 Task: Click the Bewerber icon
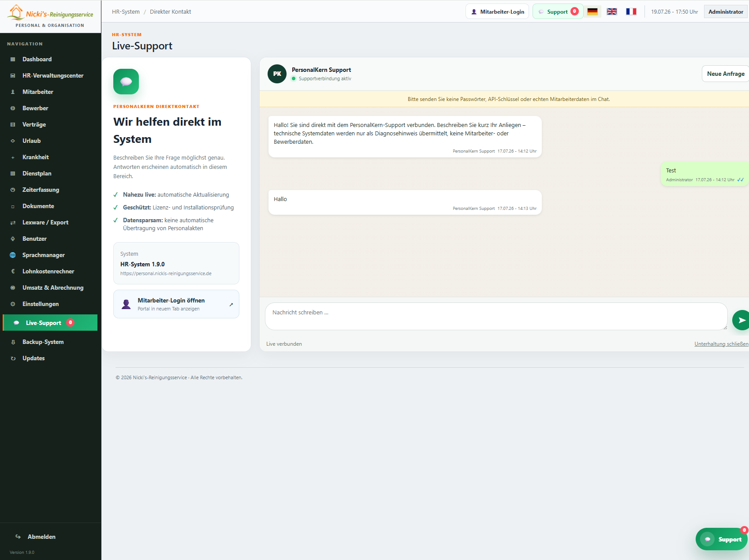(x=13, y=108)
